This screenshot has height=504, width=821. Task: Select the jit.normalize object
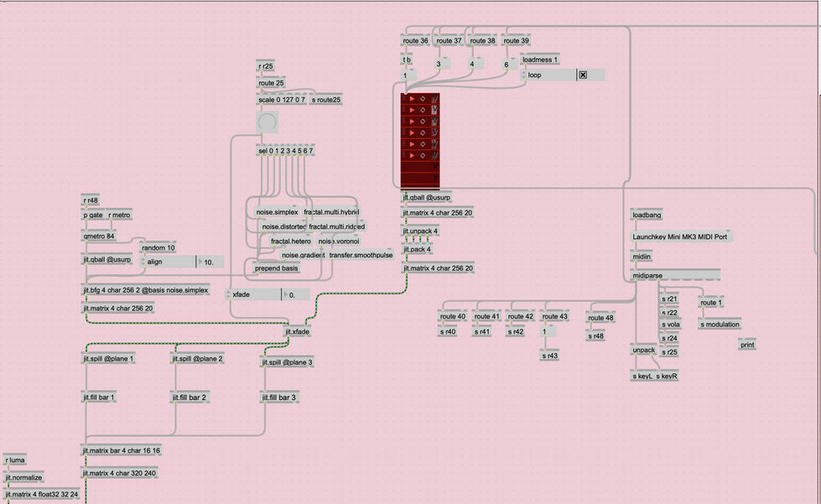point(23,477)
